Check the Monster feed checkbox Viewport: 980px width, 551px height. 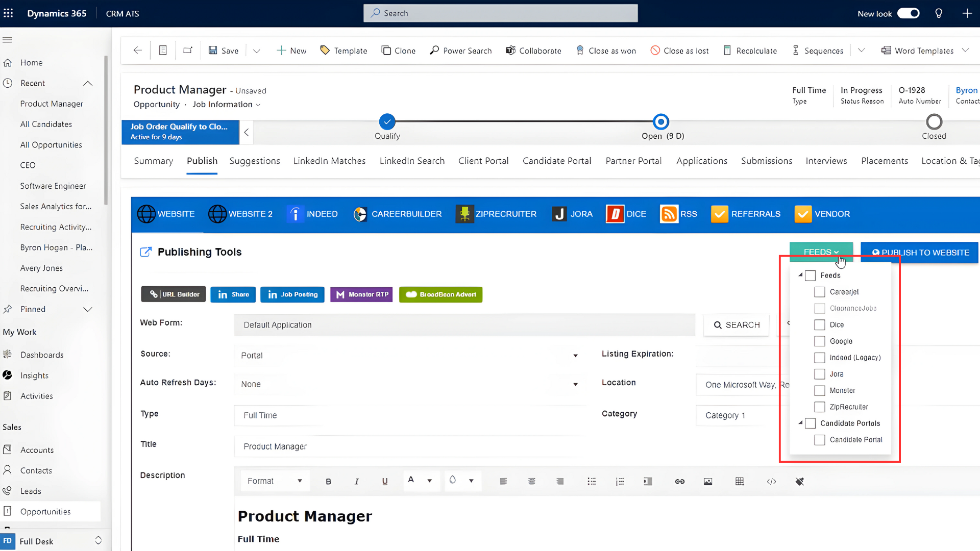tap(819, 390)
